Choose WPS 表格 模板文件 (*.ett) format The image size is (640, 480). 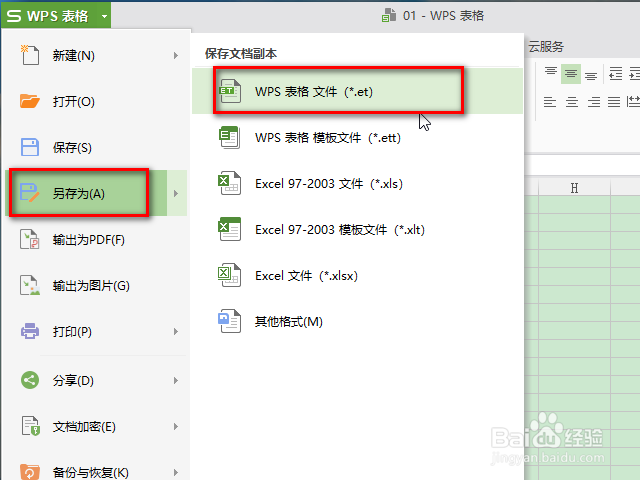[x=357, y=137]
